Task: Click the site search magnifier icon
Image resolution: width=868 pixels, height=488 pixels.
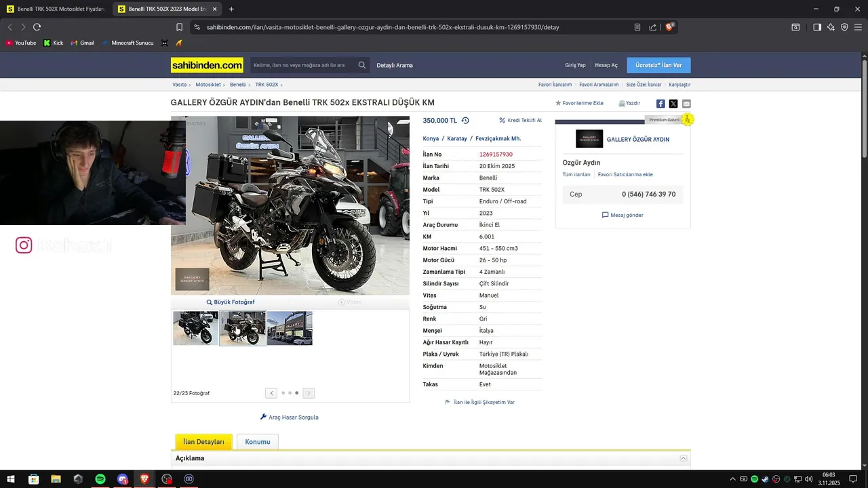Action: click(362, 65)
